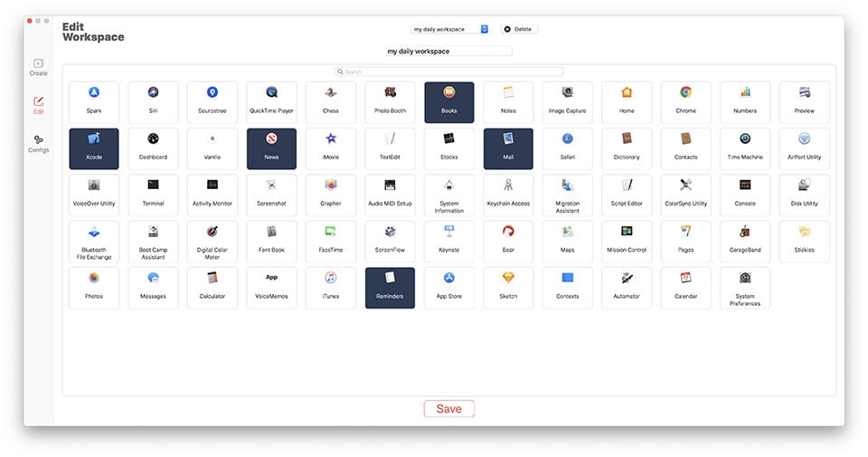Viewport: 868px width, 457px height.
Task: Delete the current workspace
Action: point(519,29)
